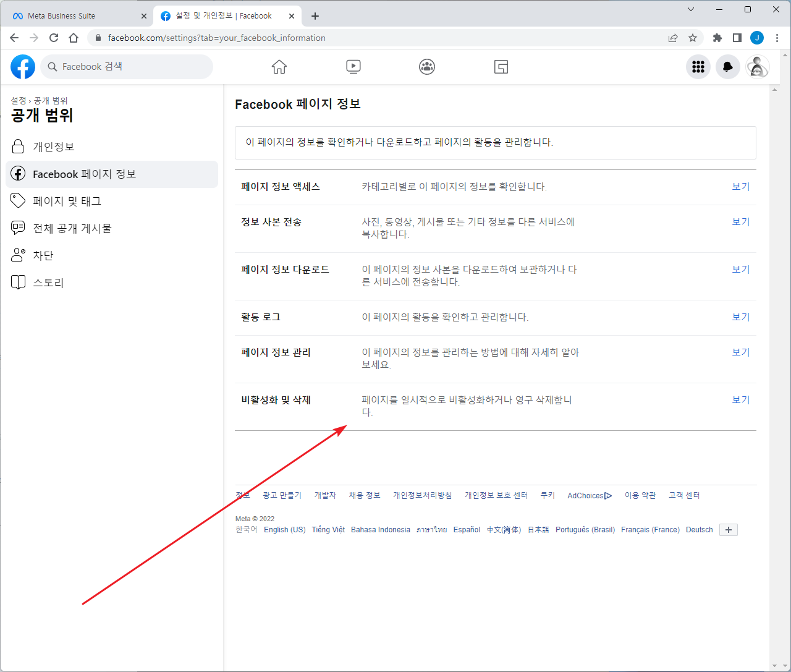Viewport: 791px width, 672px height.
Task: Select the 설정 및 개인정보 Facebook tab
Action: 227,16
